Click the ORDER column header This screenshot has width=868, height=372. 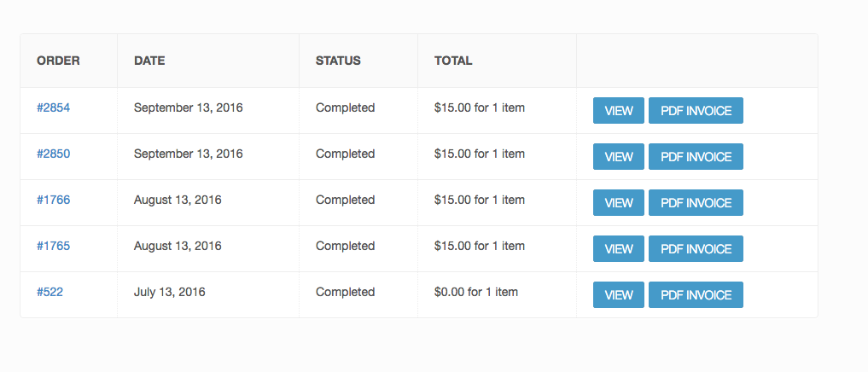tap(58, 61)
